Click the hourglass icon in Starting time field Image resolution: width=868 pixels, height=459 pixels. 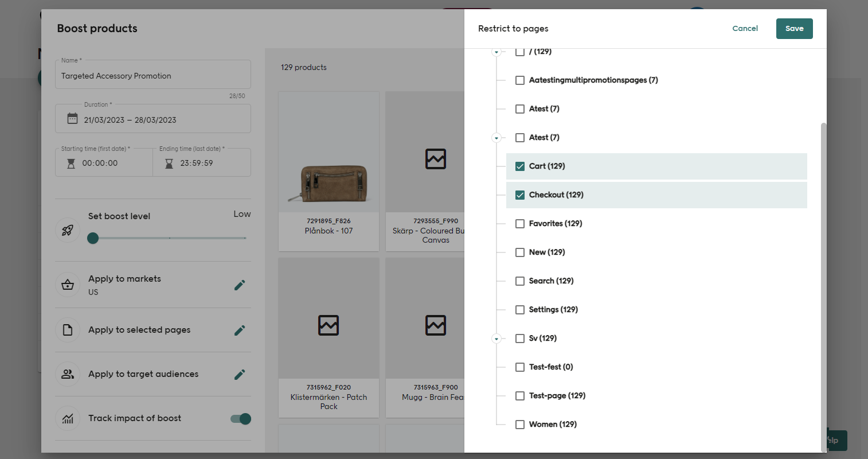tap(71, 164)
